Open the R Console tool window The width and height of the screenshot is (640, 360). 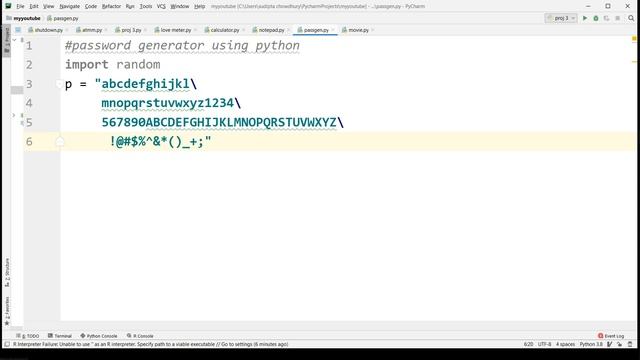click(140, 336)
